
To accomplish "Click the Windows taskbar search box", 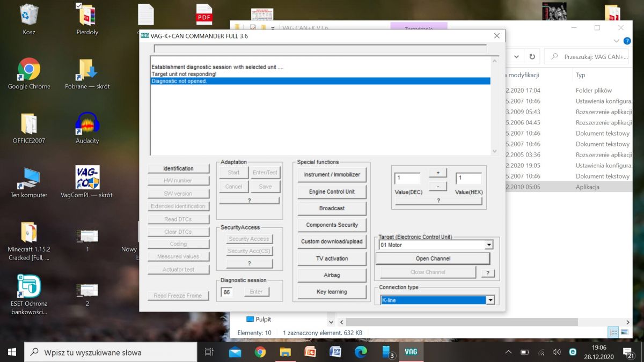I will 111,352.
